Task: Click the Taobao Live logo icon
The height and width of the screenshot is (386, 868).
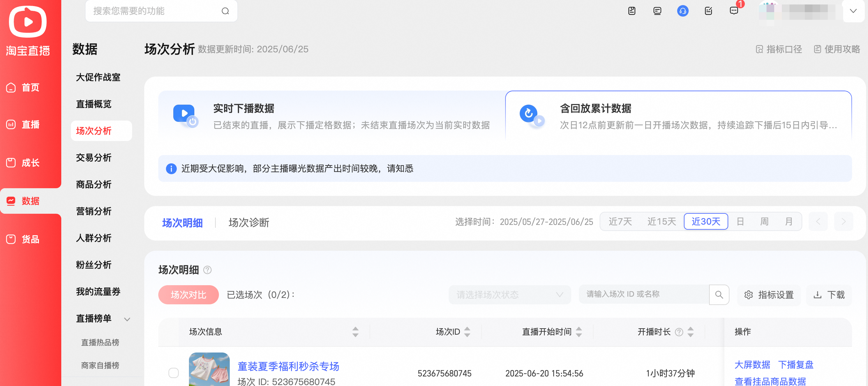Action: click(28, 21)
